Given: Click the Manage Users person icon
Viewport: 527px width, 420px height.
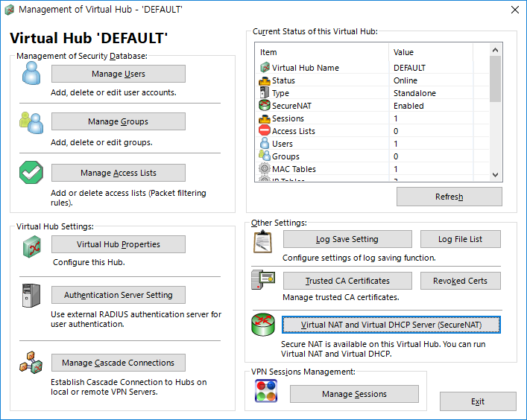Looking at the screenshot, I should [31, 73].
